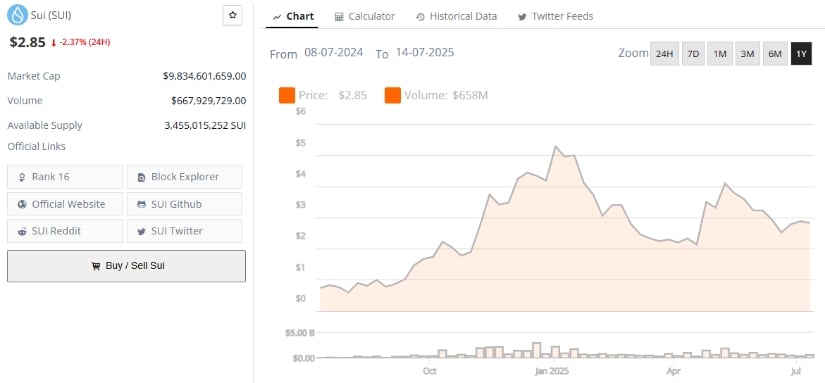The image size is (825, 383).
Task: Switch to Historical Data tab
Action: [456, 16]
